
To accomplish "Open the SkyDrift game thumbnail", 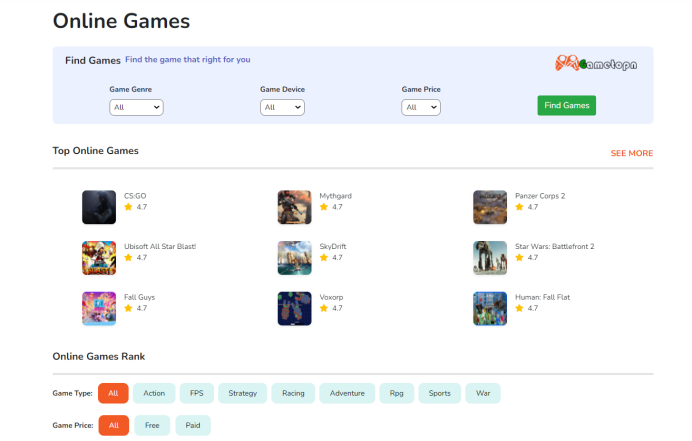I will click(294, 258).
